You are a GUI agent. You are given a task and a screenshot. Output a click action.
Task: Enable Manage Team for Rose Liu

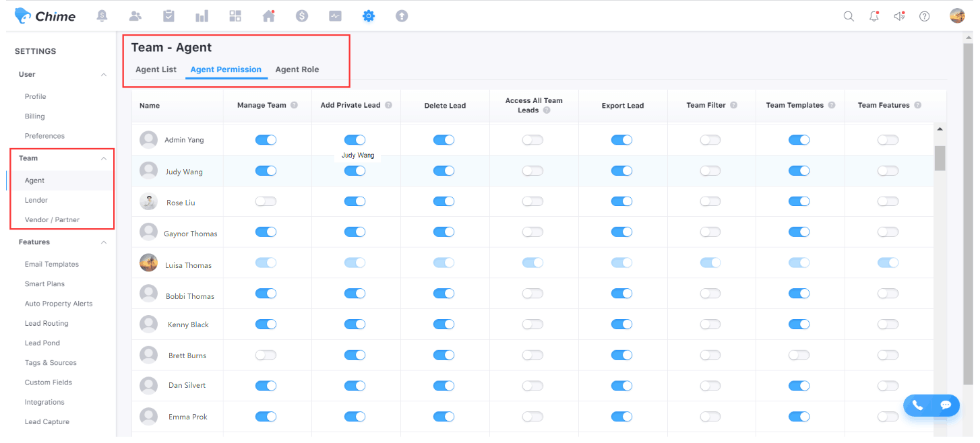click(266, 202)
